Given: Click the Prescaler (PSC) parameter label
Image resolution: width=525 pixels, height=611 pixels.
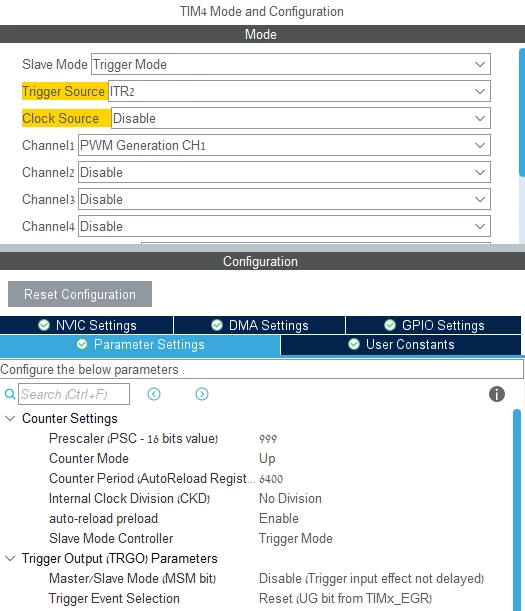Looking at the screenshot, I should click(133, 439).
